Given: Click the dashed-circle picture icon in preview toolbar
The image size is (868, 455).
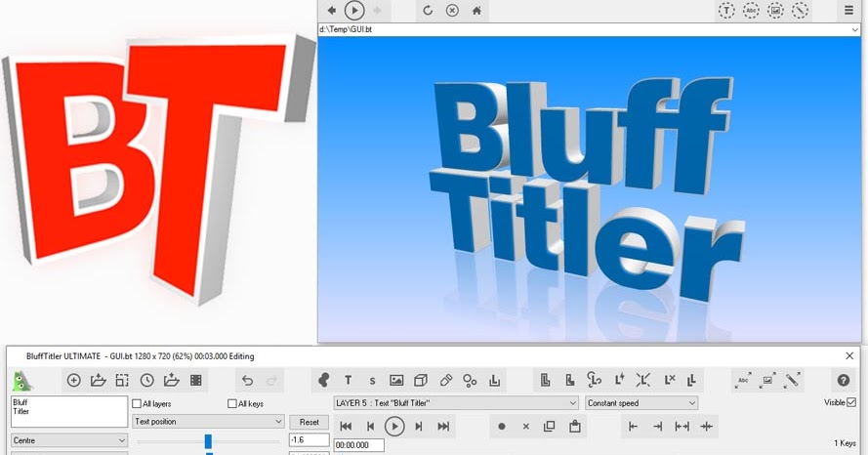Looking at the screenshot, I should point(775,11).
